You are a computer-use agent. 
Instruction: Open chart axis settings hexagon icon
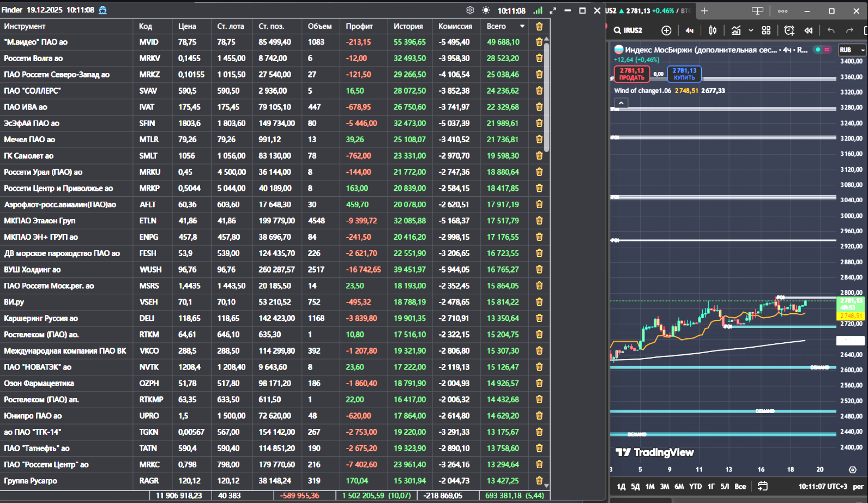click(x=853, y=470)
